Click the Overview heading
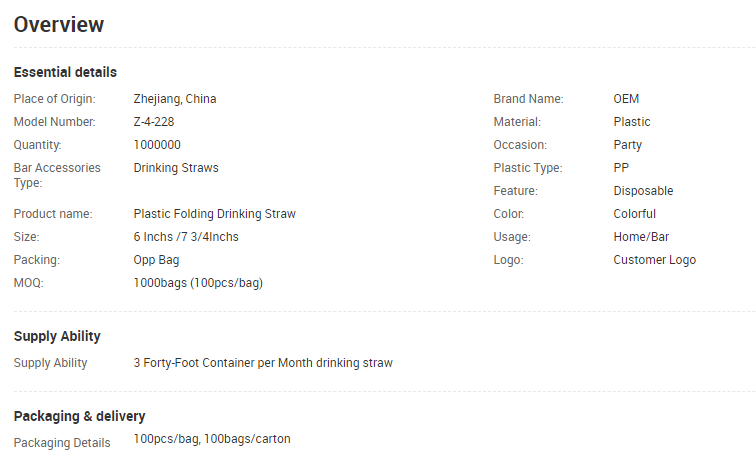 click(x=59, y=25)
